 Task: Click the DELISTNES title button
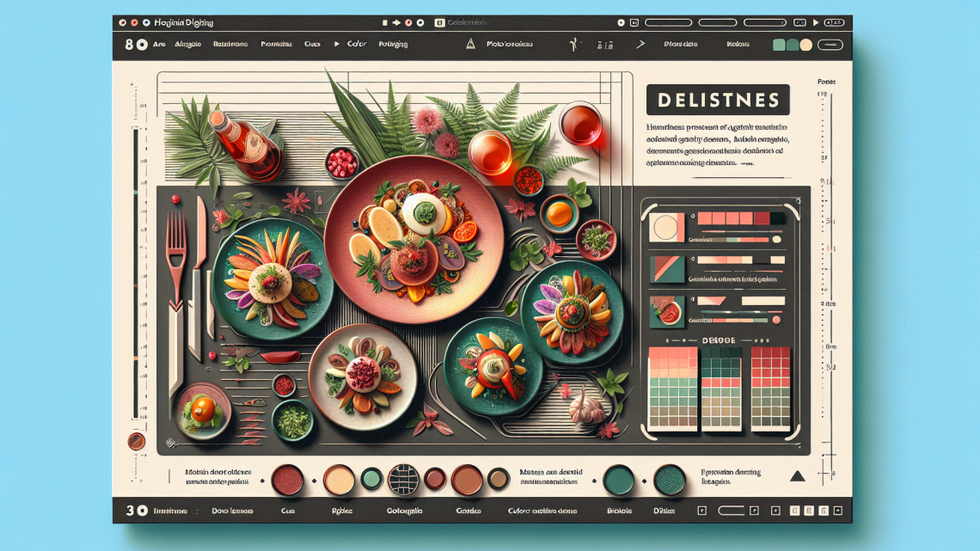pos(717,100)
